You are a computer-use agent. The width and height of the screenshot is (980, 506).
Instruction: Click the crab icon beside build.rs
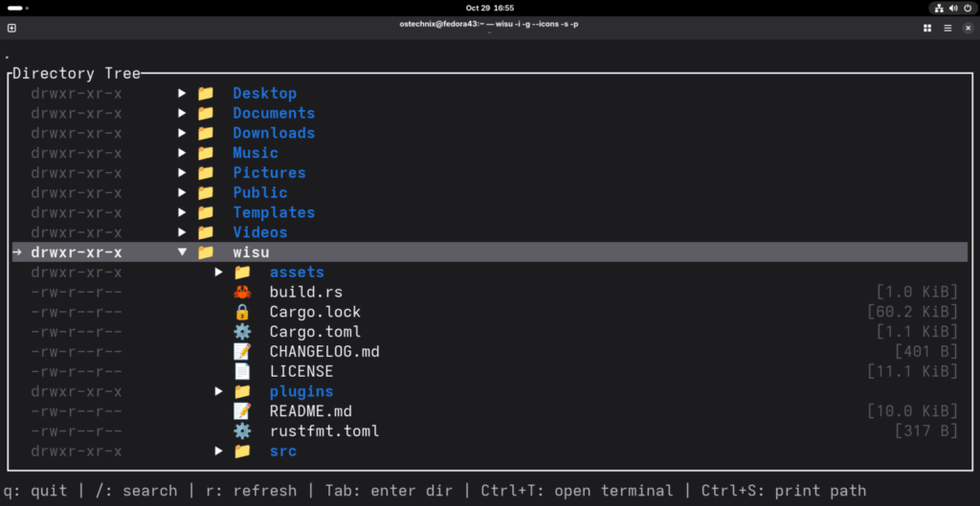point(241,292)
